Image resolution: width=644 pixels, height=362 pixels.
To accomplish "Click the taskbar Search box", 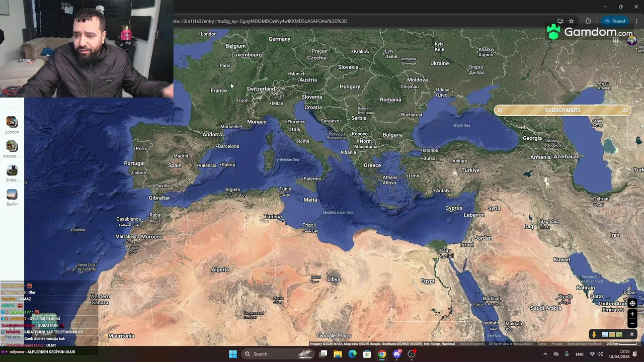I will pos(279,354).
